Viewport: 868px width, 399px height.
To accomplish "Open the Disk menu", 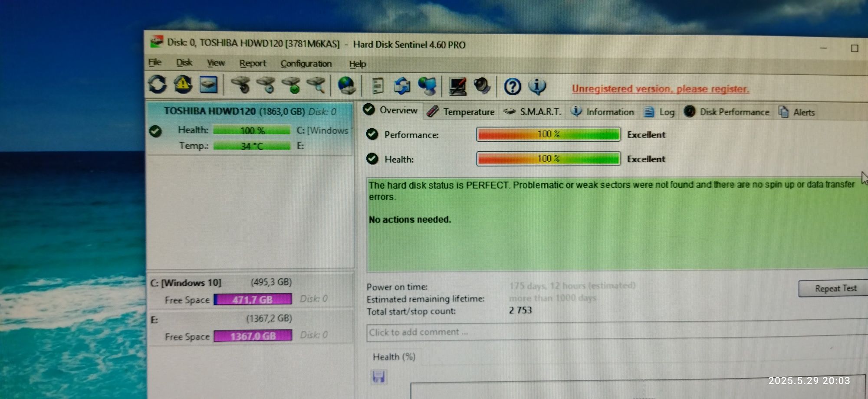I will tap(184, 62).
